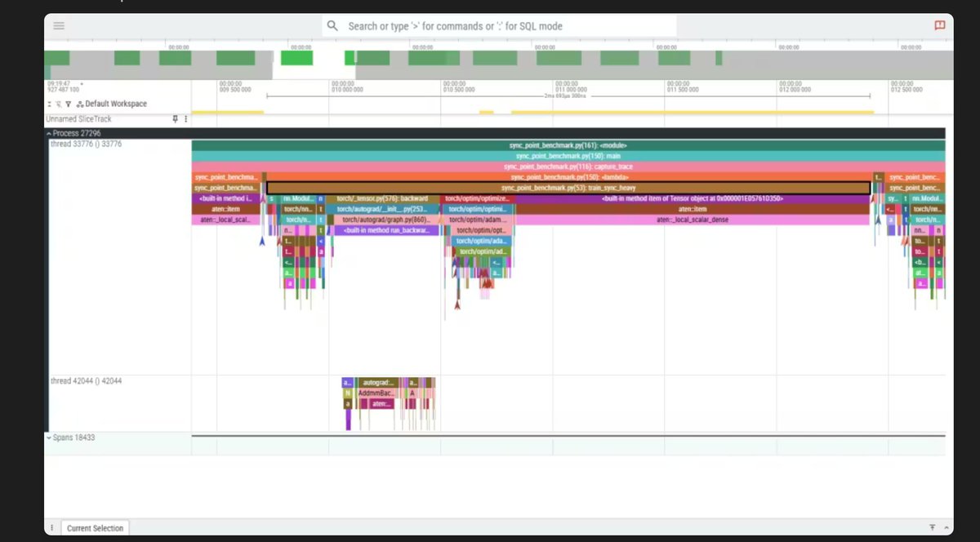
Task: Select the torch/_tensor.py backward slice
Action: (382, 198)
